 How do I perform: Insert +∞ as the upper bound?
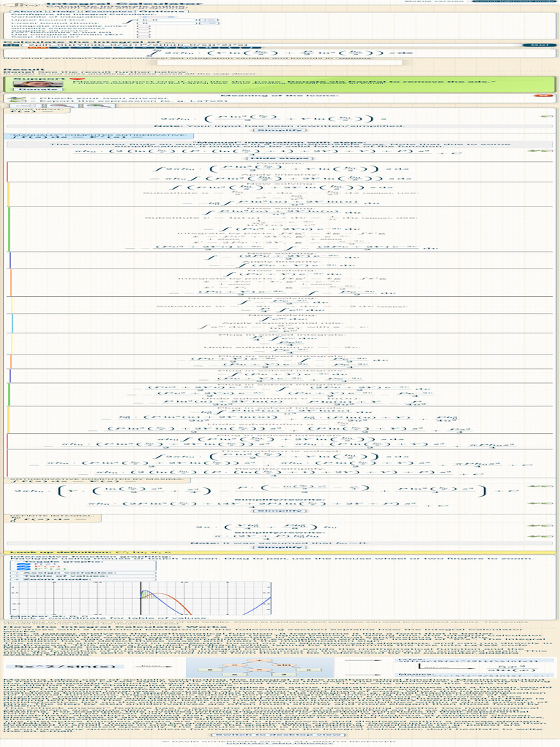click(209, 20)
